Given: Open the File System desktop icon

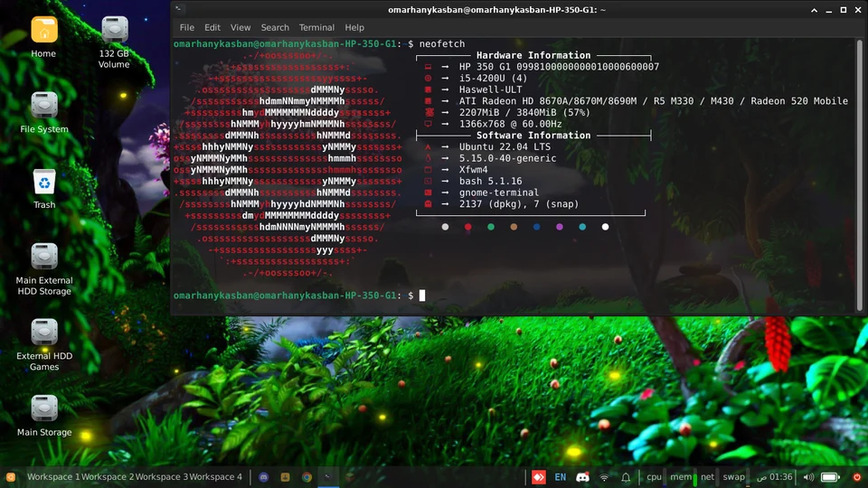Looking at the screenshot, I should 43,105.
